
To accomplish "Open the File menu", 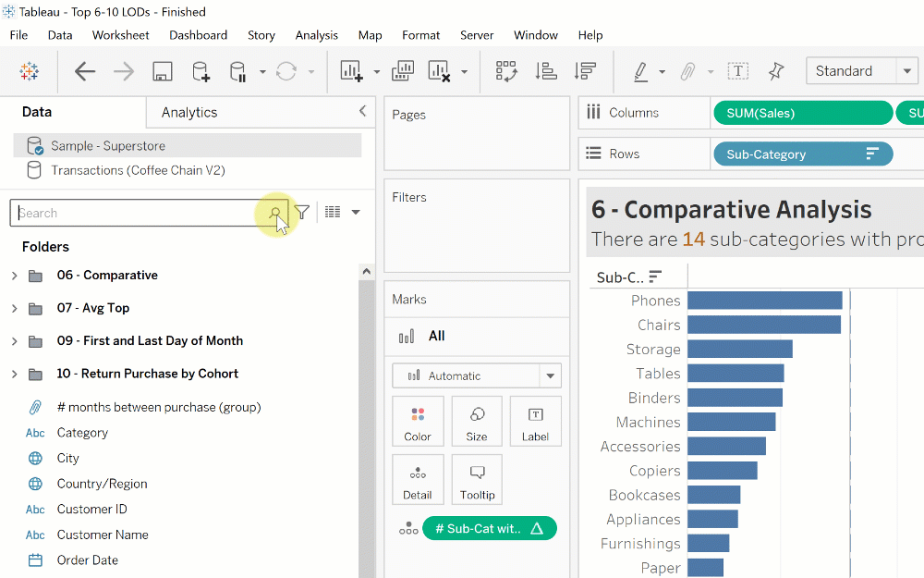I will (x=18, y=35).
